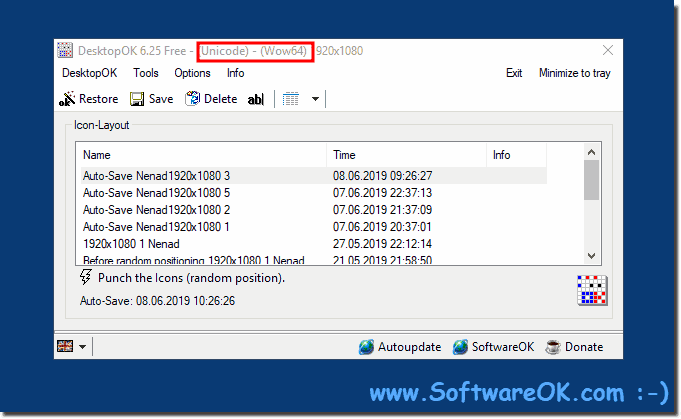Click time 07.06.2019 22:37:13 cell
This screenshot has width=681, height=419.
[382, 193]
